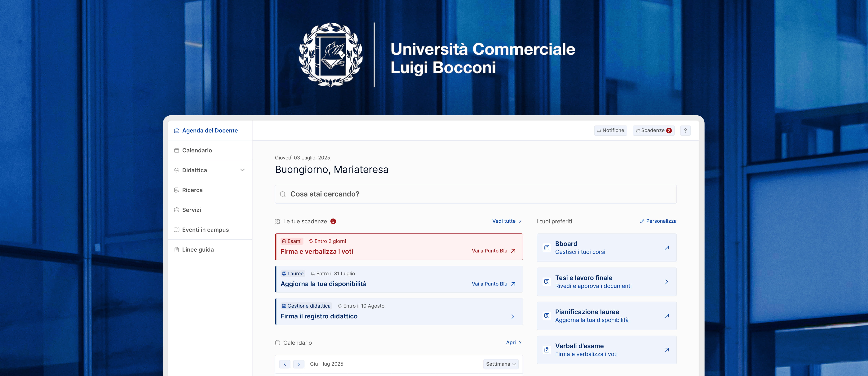The height and width of the screenshot is (376, 868).
Task: Click the external arrow on Verbali d'esame card
Action: pos(667,350)
